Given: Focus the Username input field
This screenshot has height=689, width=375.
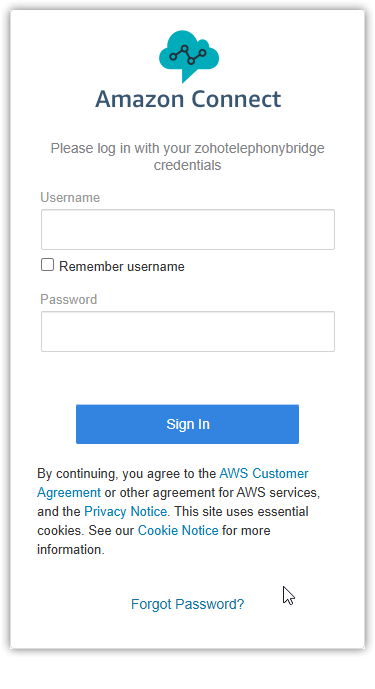Looking at the screenshot, I should (x=188, y=229).
